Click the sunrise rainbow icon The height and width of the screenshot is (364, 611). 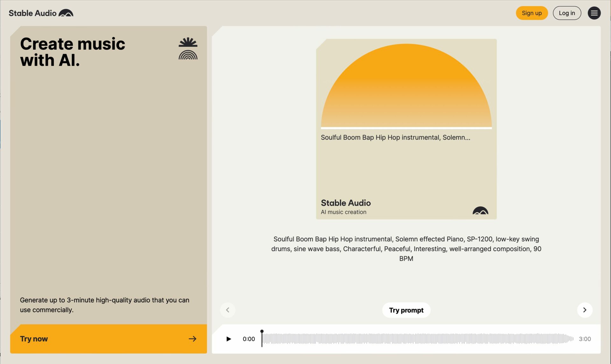pos(188,49)
